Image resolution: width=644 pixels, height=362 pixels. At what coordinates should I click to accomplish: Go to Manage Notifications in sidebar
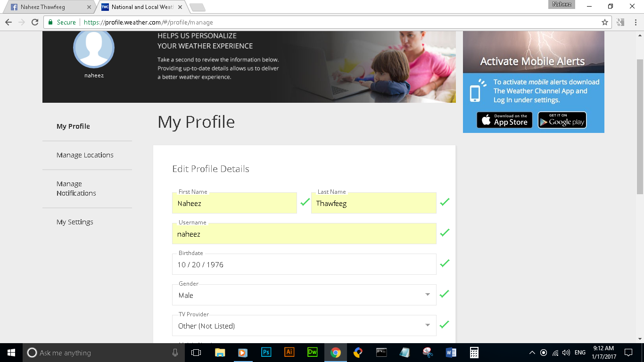tap(76, 189)
